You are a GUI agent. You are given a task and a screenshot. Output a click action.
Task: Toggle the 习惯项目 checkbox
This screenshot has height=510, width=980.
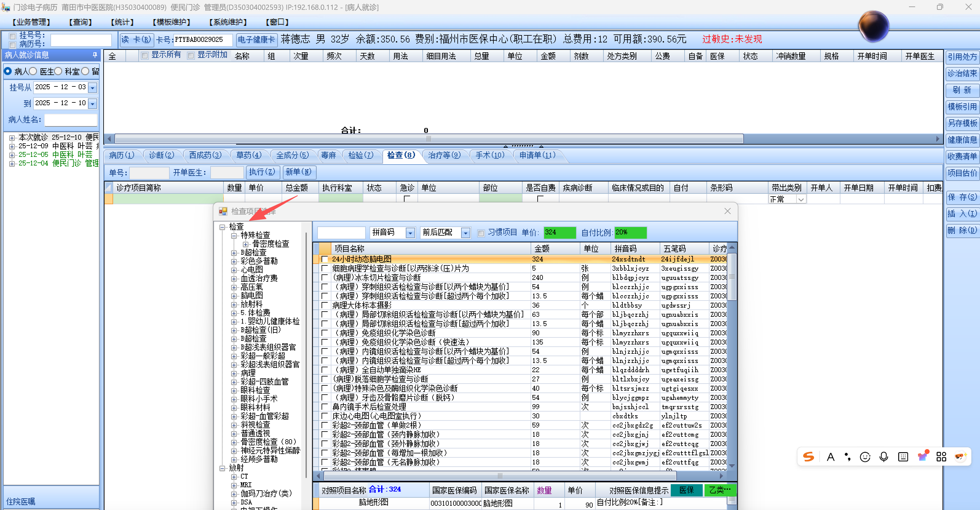pyautogui.click(x=481, y=233)
